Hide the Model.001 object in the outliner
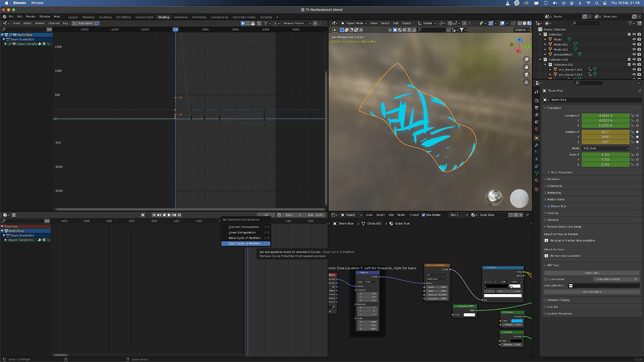This screenshot has height=362, width=644. (x=634, y=45)
